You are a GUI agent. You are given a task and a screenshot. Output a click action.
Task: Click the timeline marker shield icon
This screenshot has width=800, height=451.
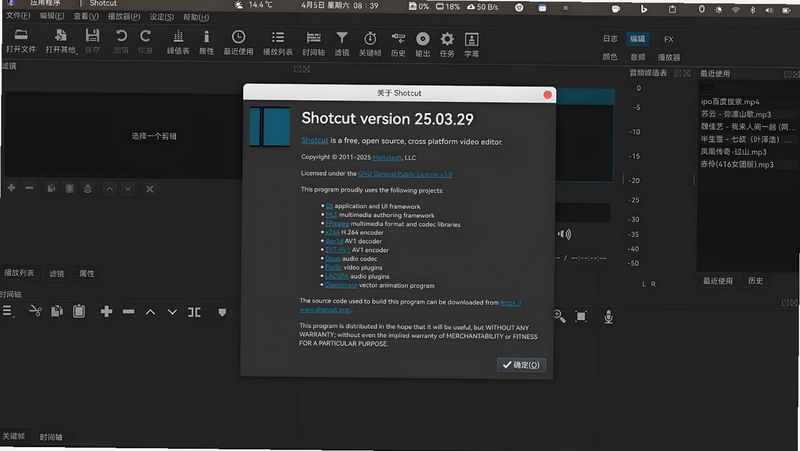222,312
